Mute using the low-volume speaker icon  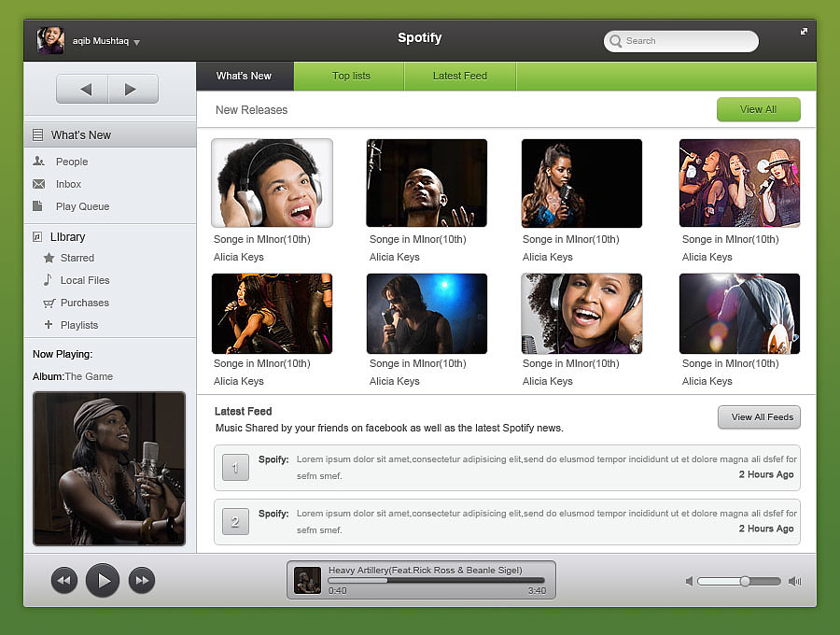pos(689,581)
